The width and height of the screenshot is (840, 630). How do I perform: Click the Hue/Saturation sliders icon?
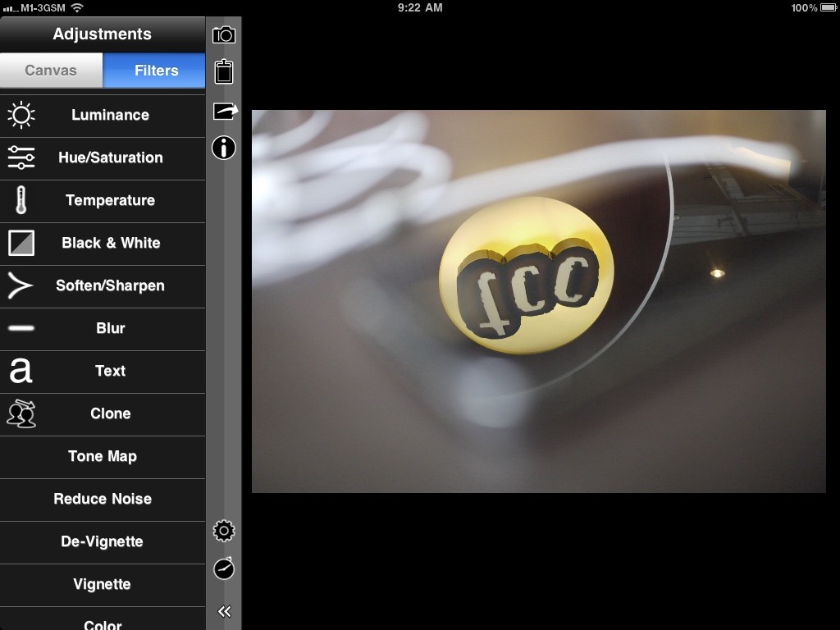coord(21,157)
